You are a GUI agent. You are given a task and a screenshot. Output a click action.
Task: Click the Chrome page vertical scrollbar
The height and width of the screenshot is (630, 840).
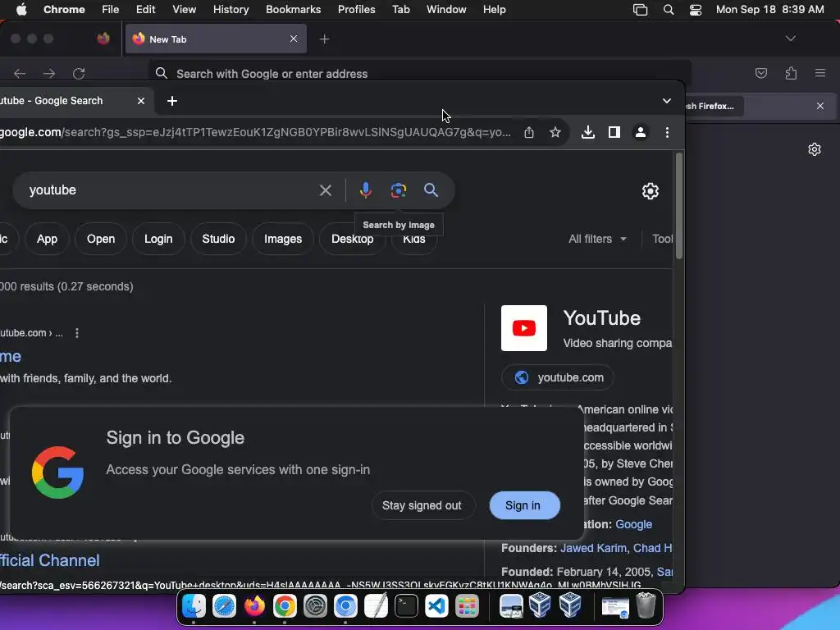[x=678, y=206]
